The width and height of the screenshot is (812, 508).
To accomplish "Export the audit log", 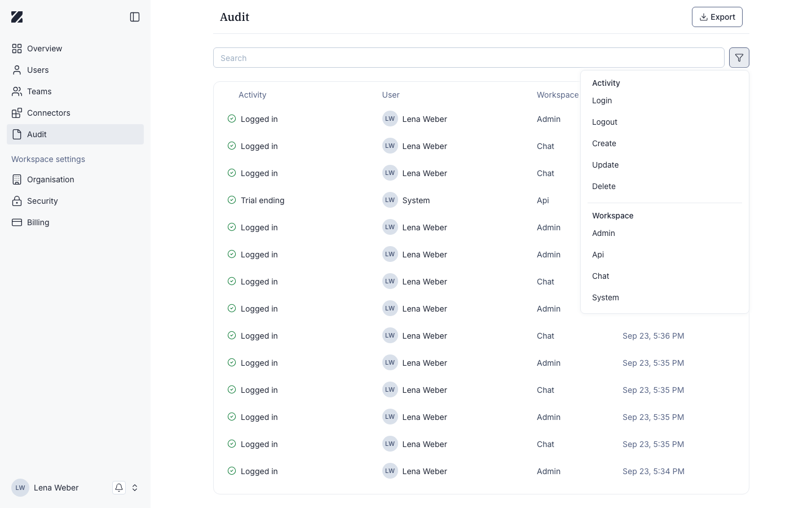I will [x=717, y=17].
